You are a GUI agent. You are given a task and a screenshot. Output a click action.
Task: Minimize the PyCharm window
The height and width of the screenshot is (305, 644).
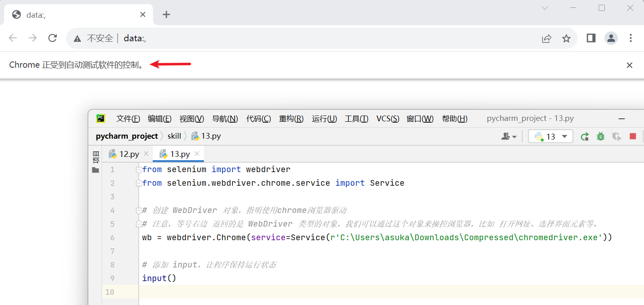[622, 118]
